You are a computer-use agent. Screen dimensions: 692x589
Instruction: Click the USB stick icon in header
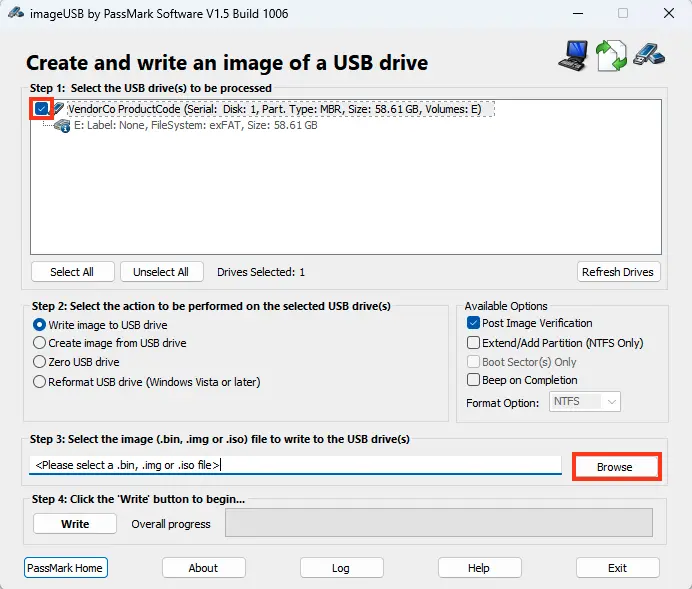point(649,54)
